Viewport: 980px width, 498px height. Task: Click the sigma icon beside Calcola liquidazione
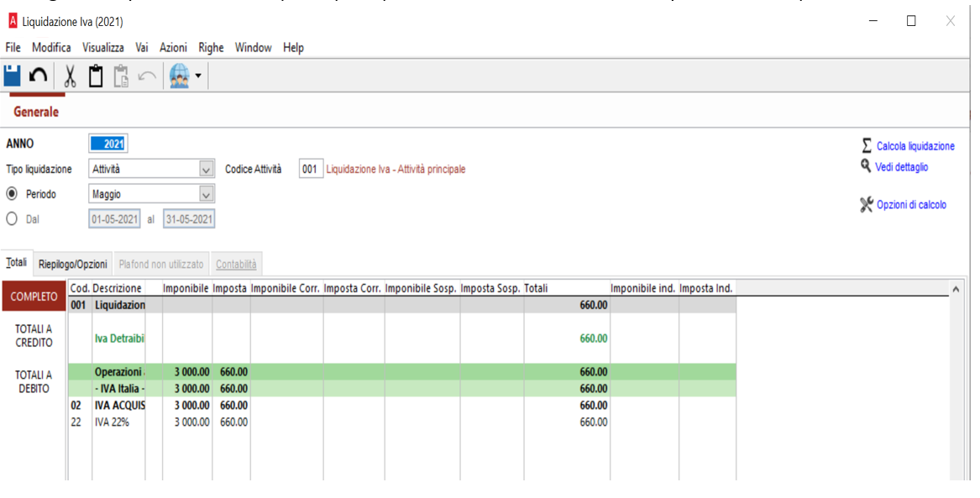pyautogui.click(x=867, y=145)
